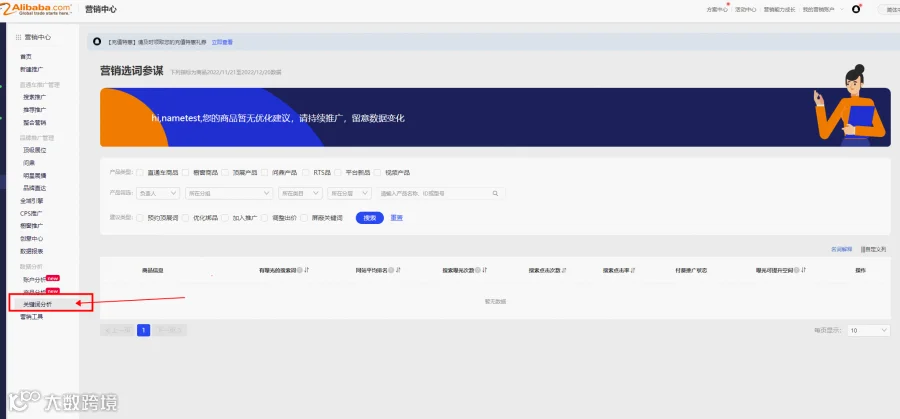Click the product name search input field
Image resolution: width=900 pixels, height=419 pixels.
(440, 194)
